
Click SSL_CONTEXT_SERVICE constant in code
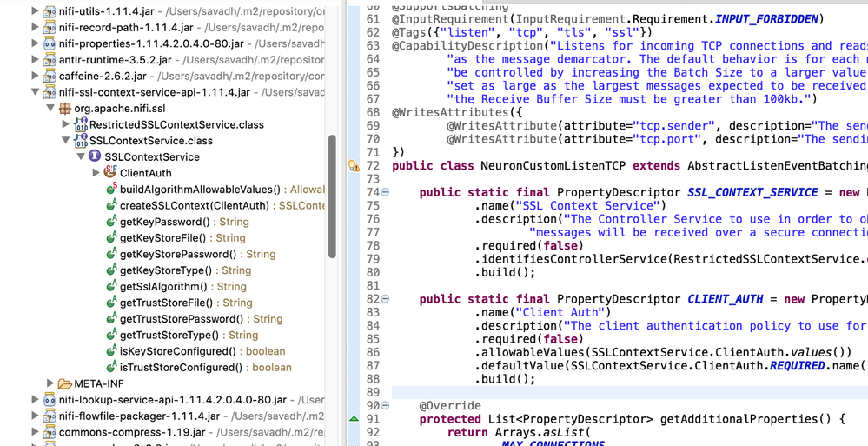(x=752, y=192)
